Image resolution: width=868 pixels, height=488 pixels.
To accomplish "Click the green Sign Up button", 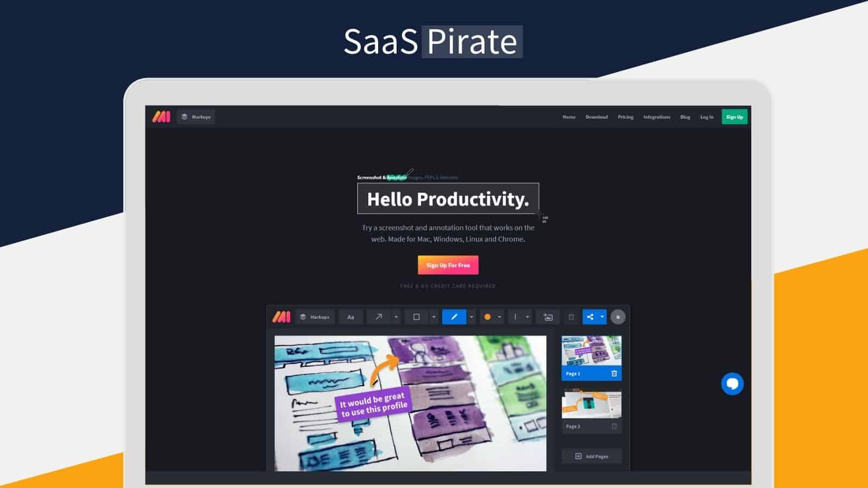I will (735, 117).
